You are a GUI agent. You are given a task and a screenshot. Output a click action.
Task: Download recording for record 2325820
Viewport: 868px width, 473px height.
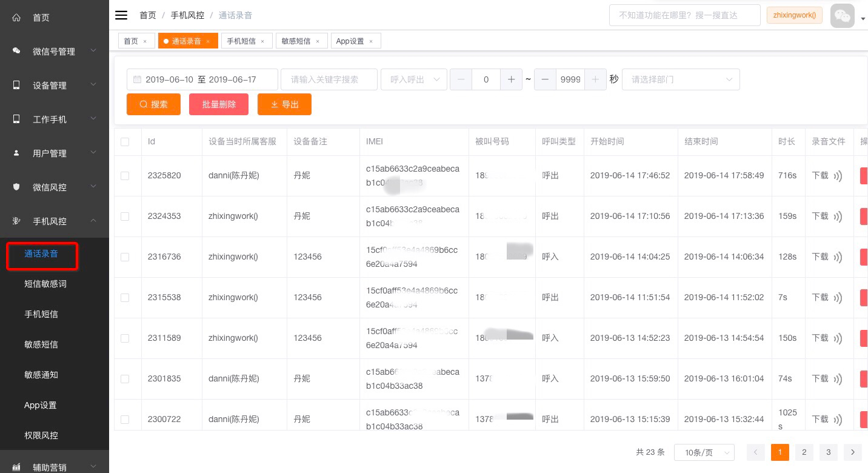pyautogui.click(x=820, y=175)
